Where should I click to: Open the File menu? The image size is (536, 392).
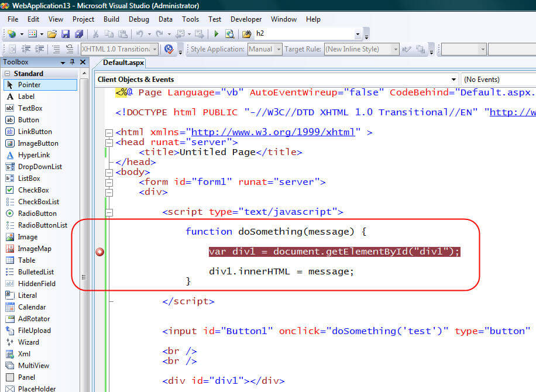coord(13,19)
